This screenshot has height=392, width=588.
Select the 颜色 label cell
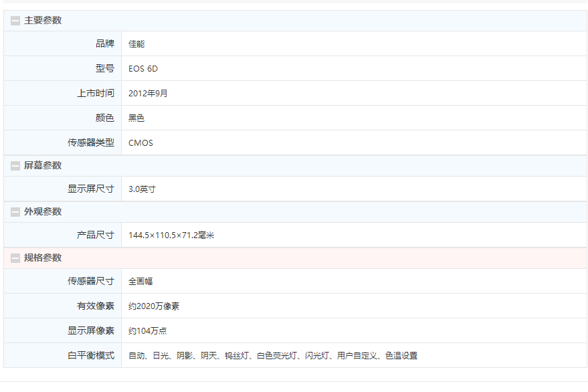click(x=63, y=118)
